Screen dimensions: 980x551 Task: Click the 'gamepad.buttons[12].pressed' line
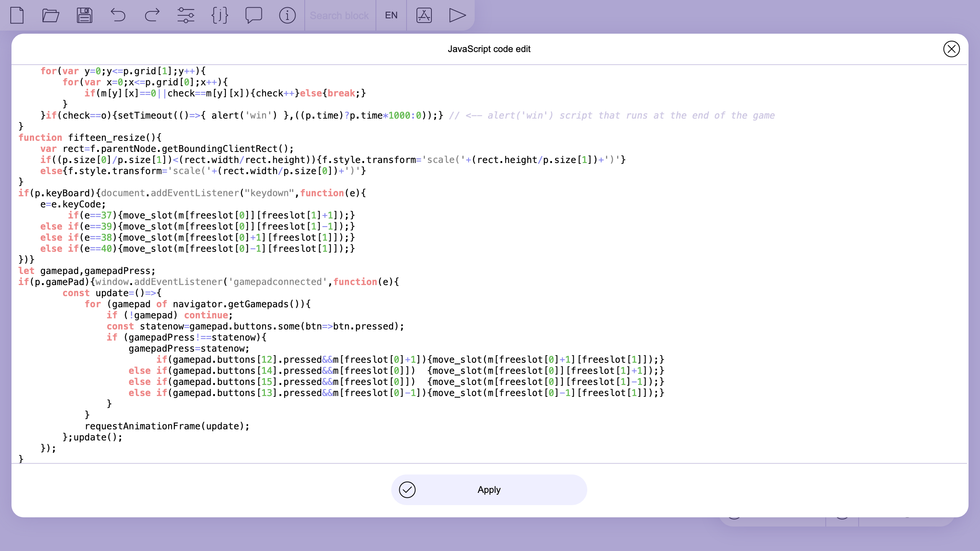pos(410,360)
